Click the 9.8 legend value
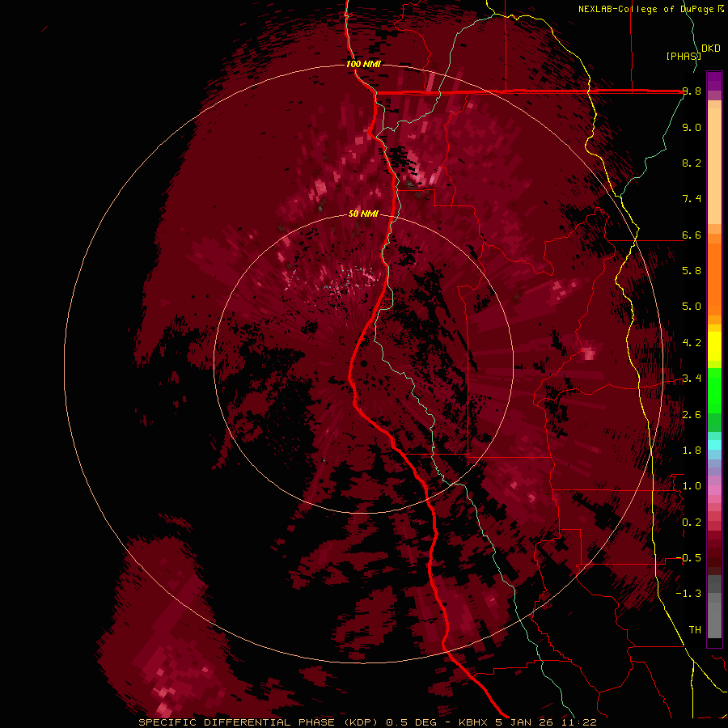This screenshot has height=728, width=728. click(x=692, y=91)
